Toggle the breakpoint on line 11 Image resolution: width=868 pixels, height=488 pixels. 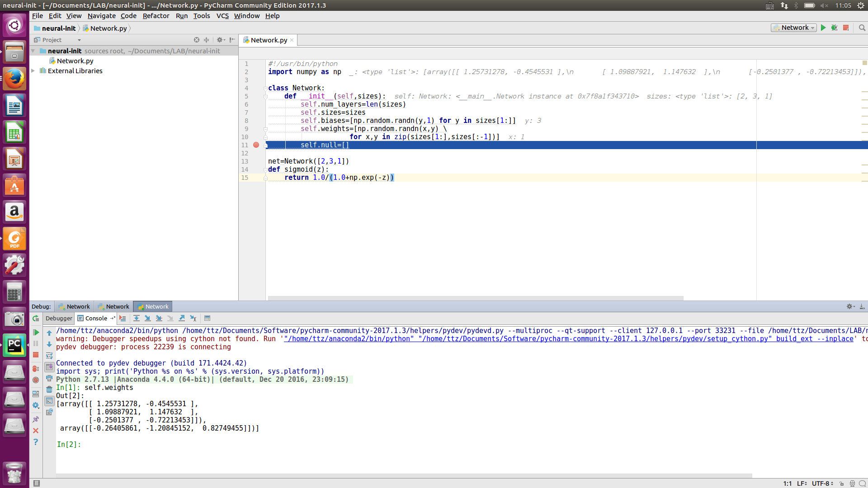[x=256, y=145]
